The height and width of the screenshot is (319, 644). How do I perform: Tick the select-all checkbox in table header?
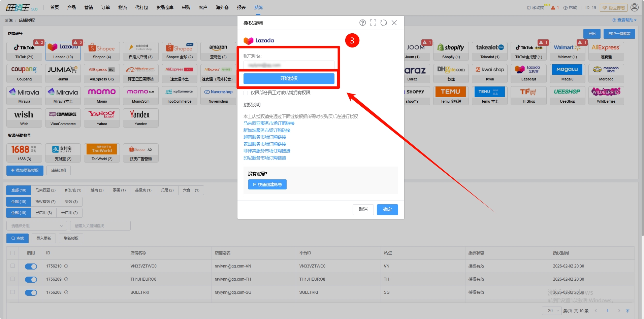[x=13, y=253]
